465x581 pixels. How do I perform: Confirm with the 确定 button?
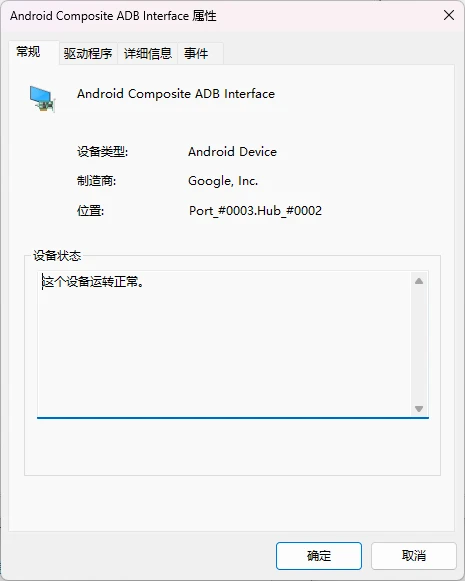tap(319, 555)
